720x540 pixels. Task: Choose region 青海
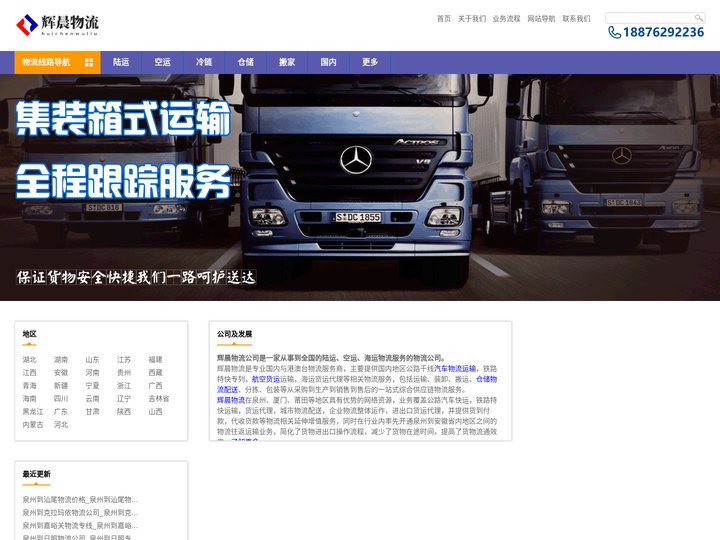(29, 386)
